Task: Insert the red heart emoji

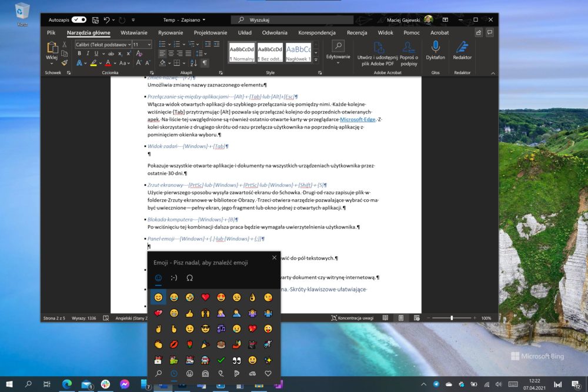Action: pyautogui.click(x=205, y=297)
